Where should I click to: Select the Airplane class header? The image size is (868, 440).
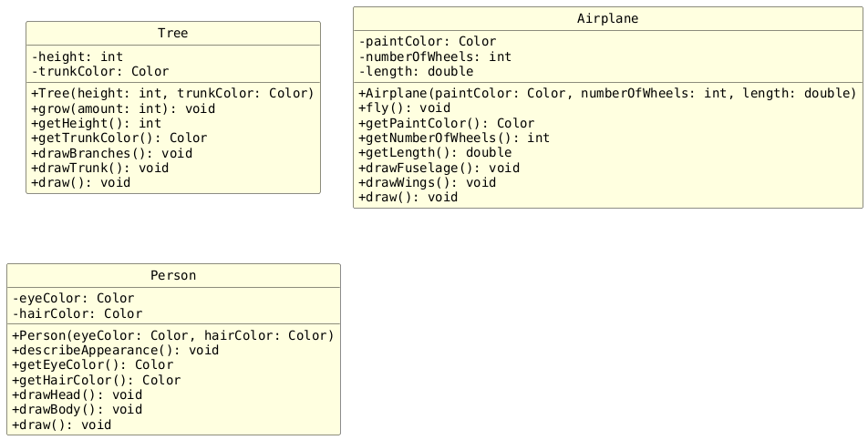607,19
